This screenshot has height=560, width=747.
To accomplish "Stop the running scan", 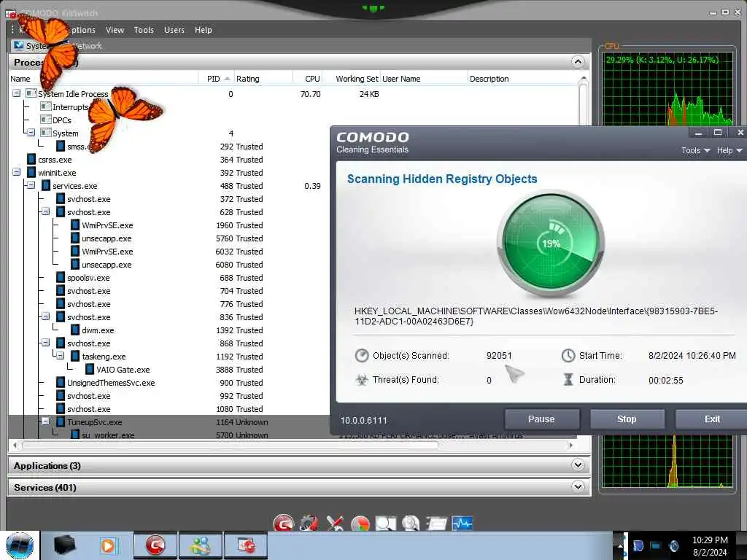I will [x=627, y=419].
